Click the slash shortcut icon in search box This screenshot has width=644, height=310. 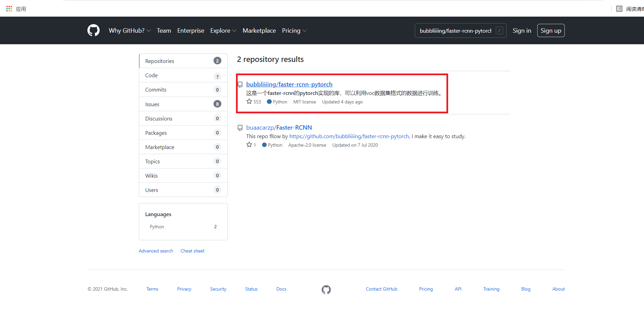click(x=499, y=31)
